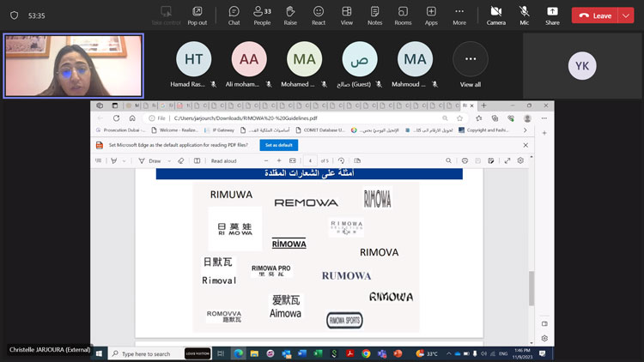Open breakout Rooms
This screenshot has width=644, height=362.
coord(403,15)
